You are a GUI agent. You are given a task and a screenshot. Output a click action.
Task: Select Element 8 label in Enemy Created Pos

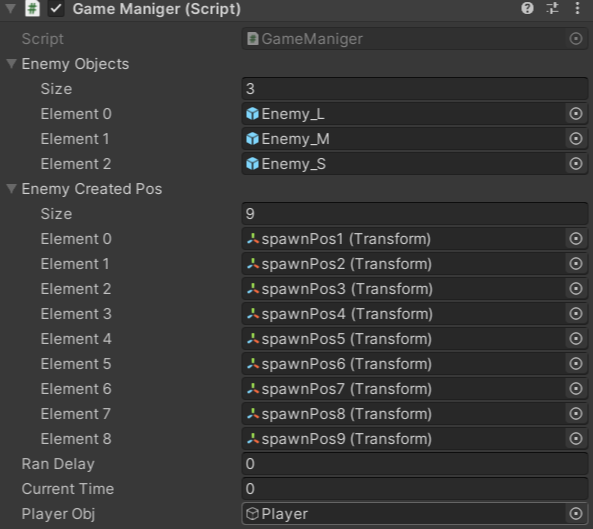pyautogui.click(x=76, y=439)
